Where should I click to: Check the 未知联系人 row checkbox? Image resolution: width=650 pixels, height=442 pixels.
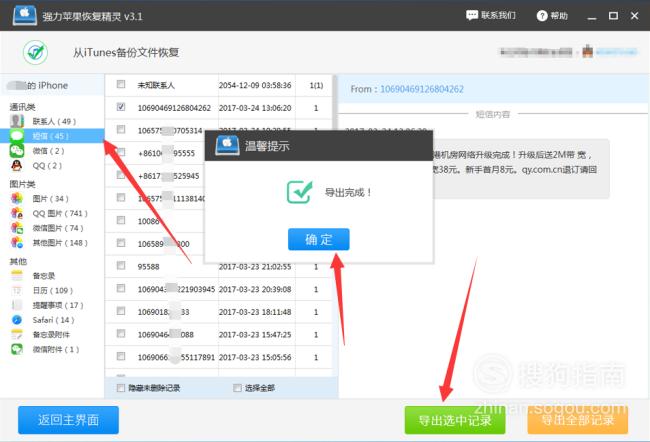click(x=121, y=84)
